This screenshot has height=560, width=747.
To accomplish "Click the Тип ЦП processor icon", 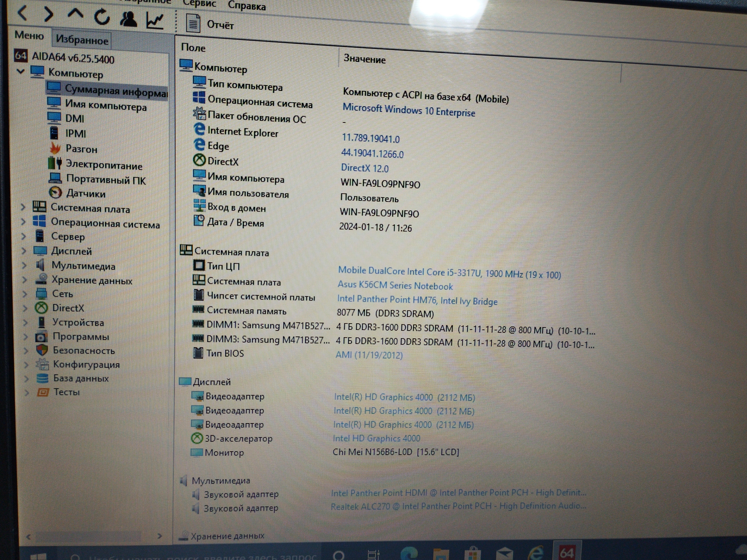I will pyautogui.click(x=199, y=265).
